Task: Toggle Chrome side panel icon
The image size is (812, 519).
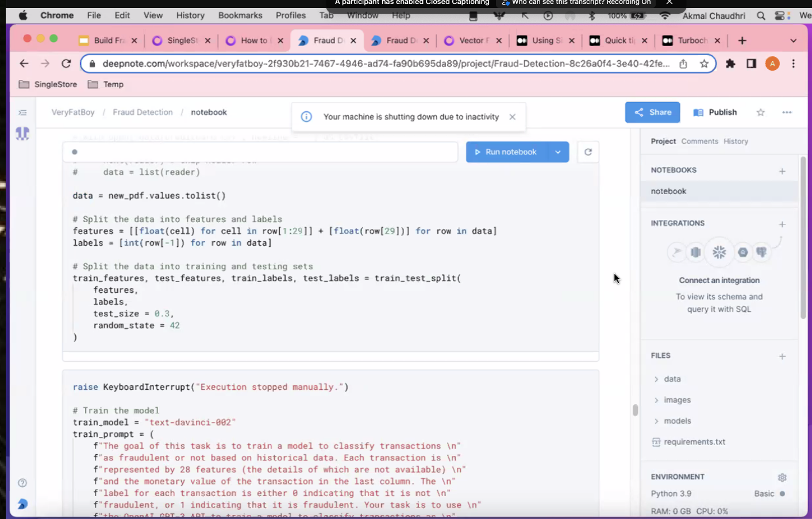Action: click(x=751, y=64)
